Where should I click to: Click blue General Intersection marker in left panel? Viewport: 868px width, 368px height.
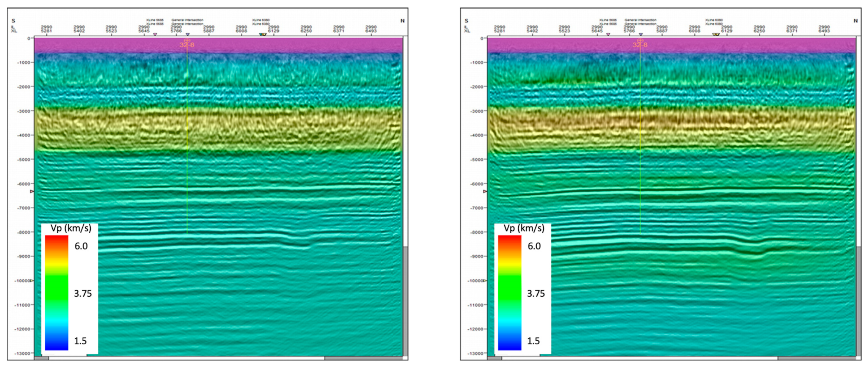(187, 35)
